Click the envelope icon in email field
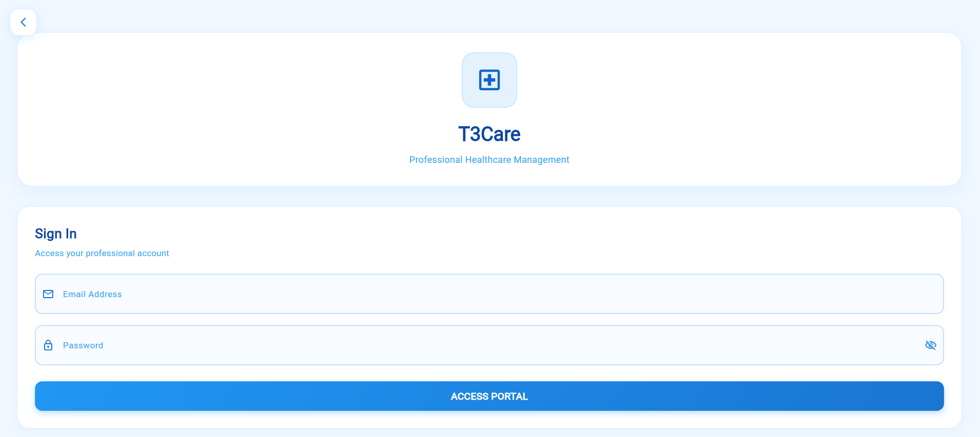 coord(48,294)
